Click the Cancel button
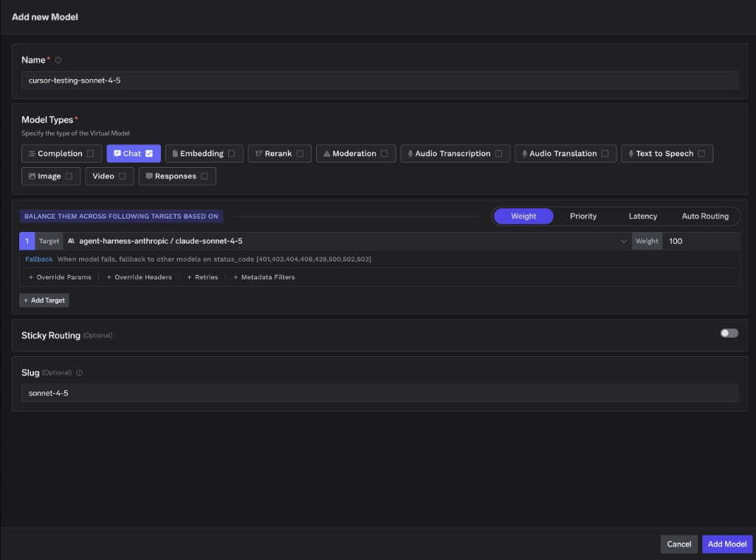The image size is (756, 560). [679, 544]
